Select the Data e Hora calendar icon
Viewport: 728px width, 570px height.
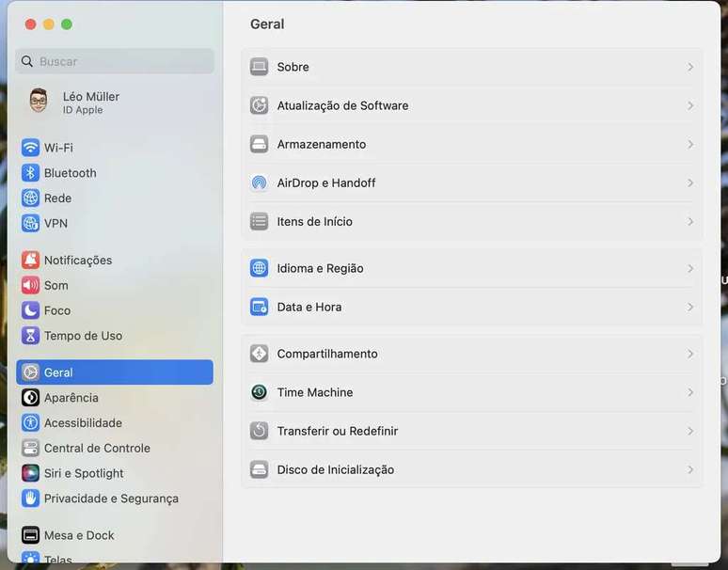259,307
